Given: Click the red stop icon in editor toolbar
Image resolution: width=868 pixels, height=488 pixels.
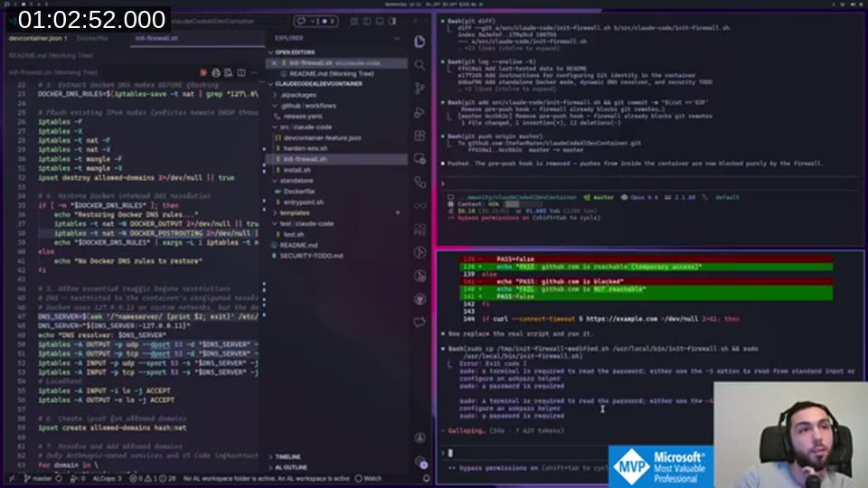Looking at the screenshot, I should 203,73.
